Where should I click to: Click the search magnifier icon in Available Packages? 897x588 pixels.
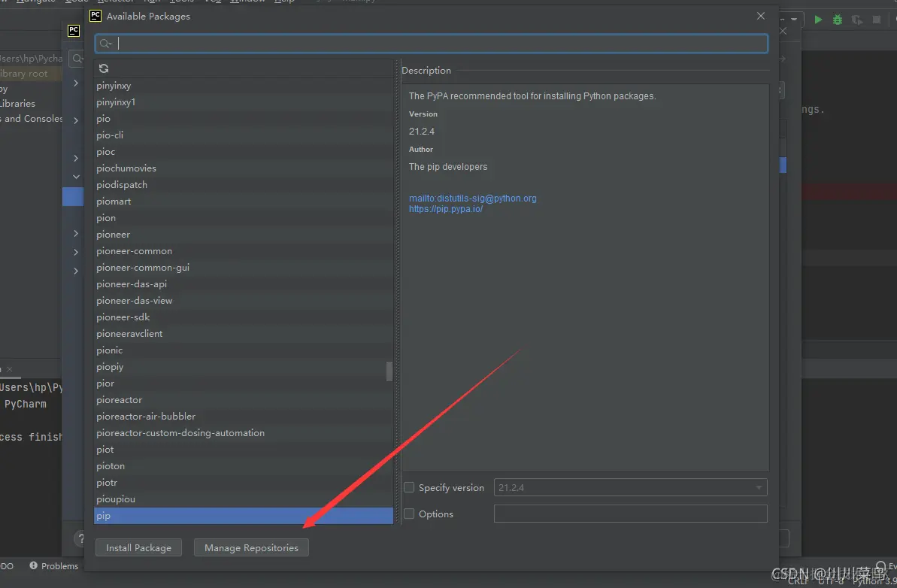pos(105,44)
